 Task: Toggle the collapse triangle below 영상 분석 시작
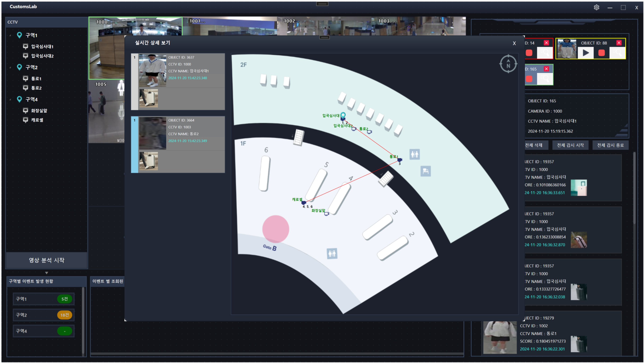point(46,273)
